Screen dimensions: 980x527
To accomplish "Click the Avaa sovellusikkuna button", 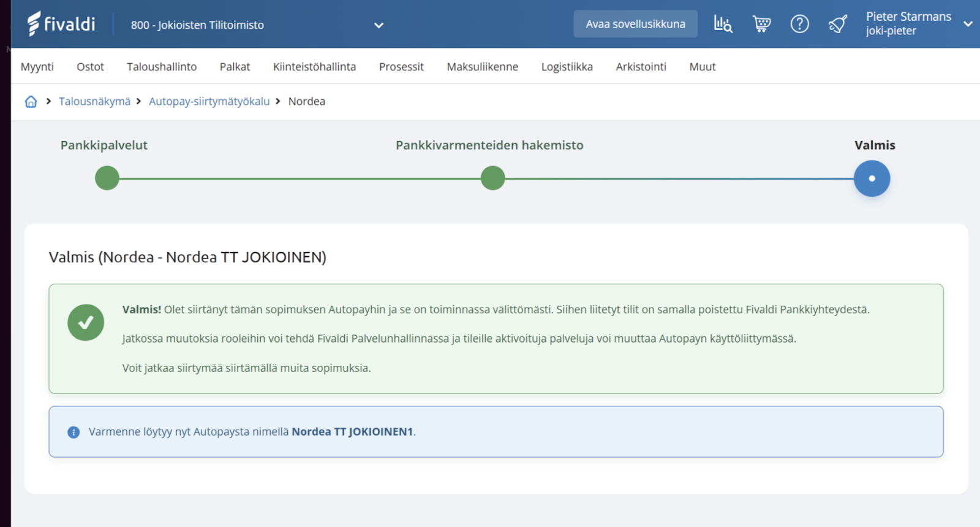I will pyautogui.click(x=636, y=24).
